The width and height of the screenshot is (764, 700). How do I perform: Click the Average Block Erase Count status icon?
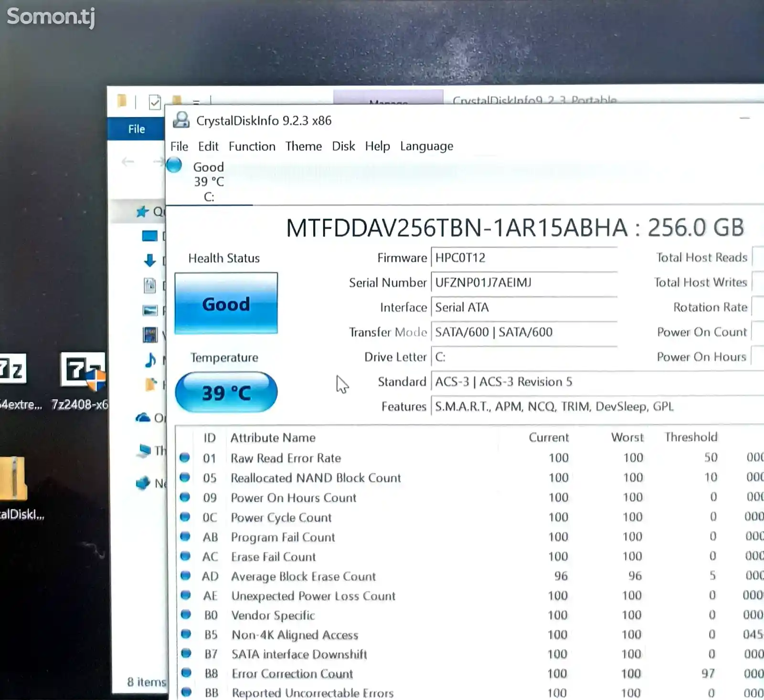pyautogui.click(x=186, y=575)
